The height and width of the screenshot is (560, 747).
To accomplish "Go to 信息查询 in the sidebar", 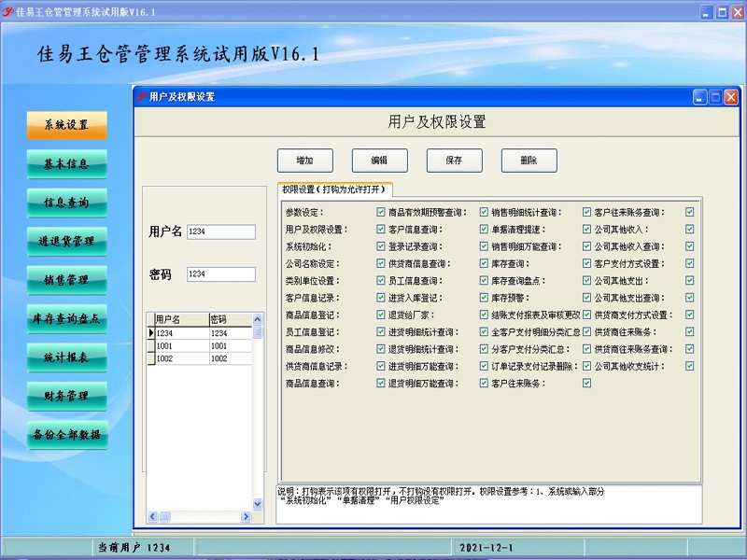I will click(66, 203).
